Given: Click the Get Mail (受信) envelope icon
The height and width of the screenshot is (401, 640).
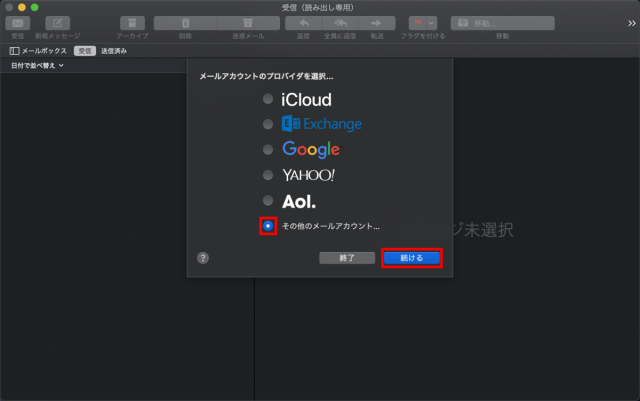Looking at the screenshot, I should (x=18, y=23).
